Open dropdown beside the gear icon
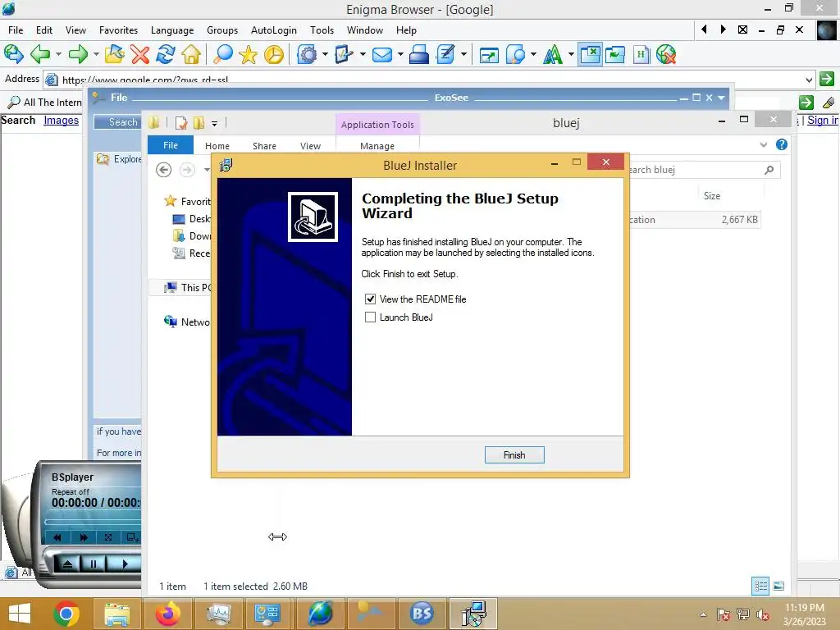The image size is (840, 630). (x=325, y=54)
